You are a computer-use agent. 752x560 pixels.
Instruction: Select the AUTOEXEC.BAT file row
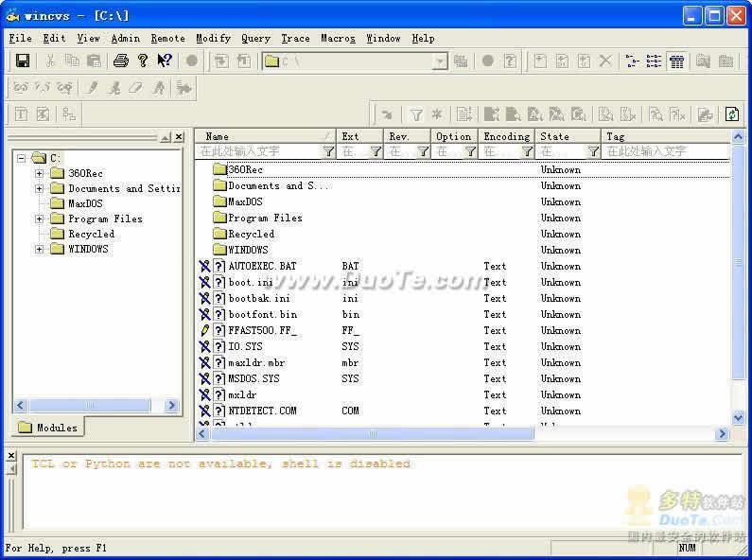463,266
